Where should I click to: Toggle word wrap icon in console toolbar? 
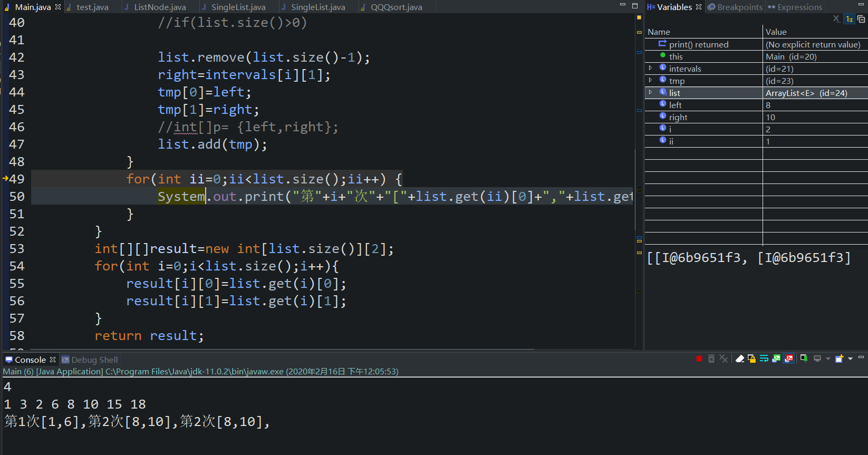click(764, 359)
